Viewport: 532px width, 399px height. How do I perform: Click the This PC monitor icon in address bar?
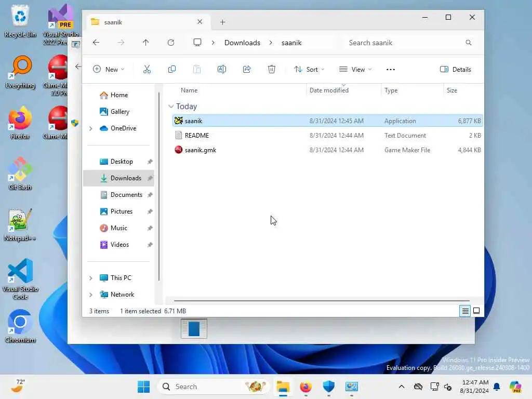coord(197,43)
